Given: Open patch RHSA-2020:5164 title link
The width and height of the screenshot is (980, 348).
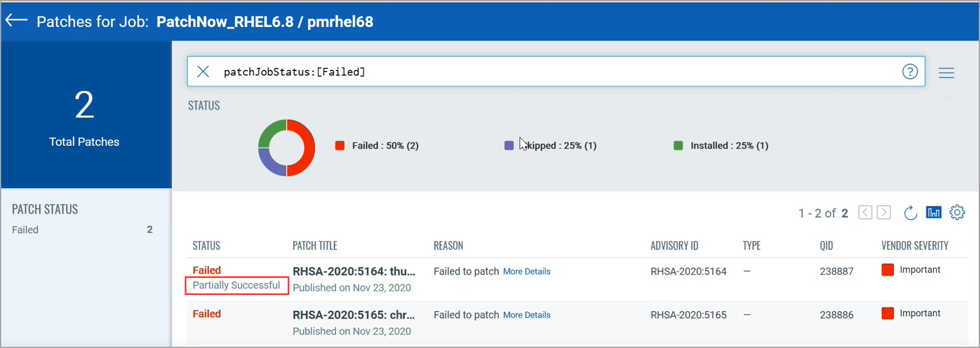Looking at the screenshot, I should click(x=354, y=271).
